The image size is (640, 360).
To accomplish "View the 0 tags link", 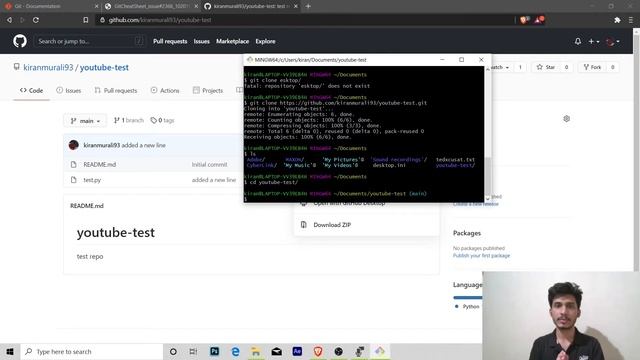I will [162, 120].
